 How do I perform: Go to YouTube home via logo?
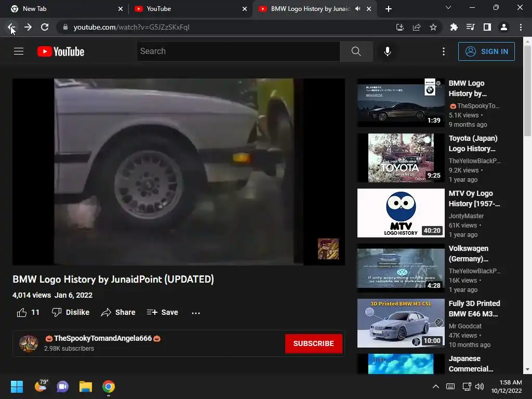[x=61, y=51]
